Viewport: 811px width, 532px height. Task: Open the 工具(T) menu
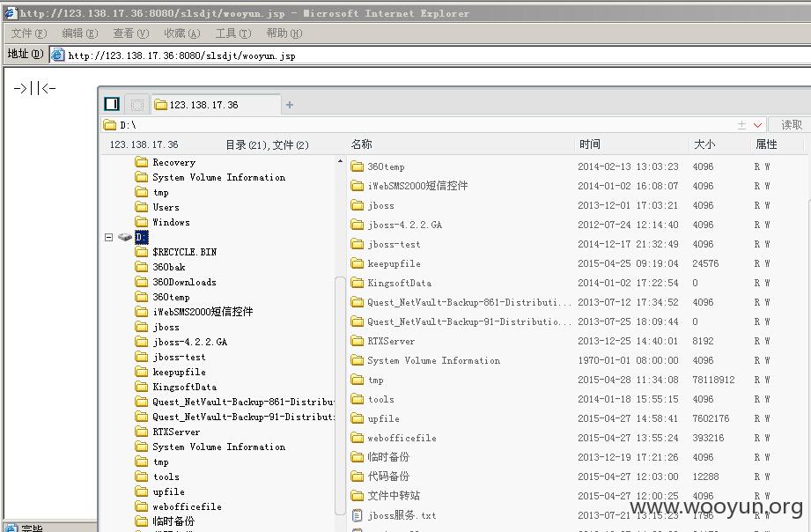[233, 33]
